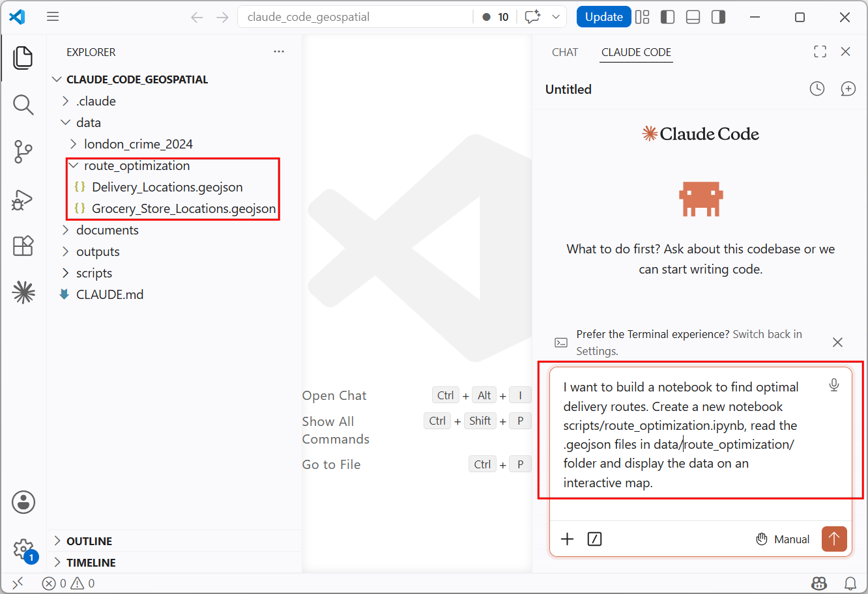Viewport: 868px width, 594px height.
Task: Expand the OUTLINE section
Action: [89, 541]
